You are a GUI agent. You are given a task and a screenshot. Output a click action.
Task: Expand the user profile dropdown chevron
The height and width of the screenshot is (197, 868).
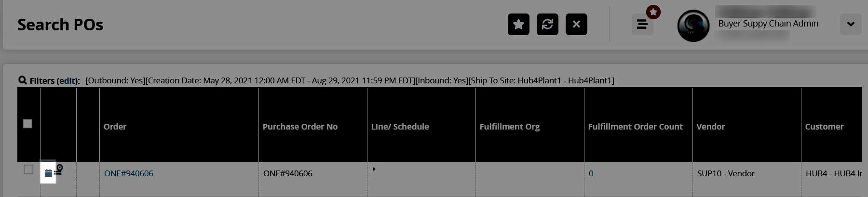(x=851, y=24)
